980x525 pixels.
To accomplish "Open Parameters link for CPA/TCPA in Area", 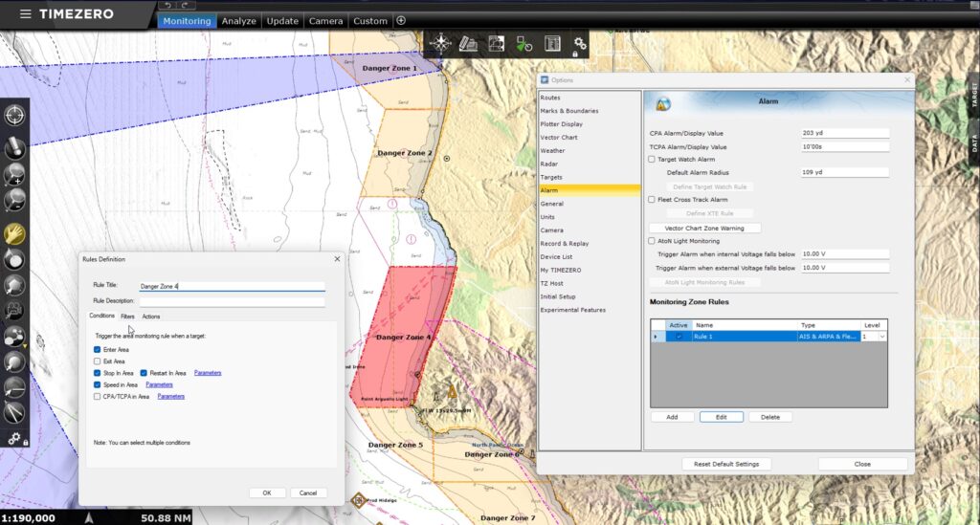I will 171,397.
